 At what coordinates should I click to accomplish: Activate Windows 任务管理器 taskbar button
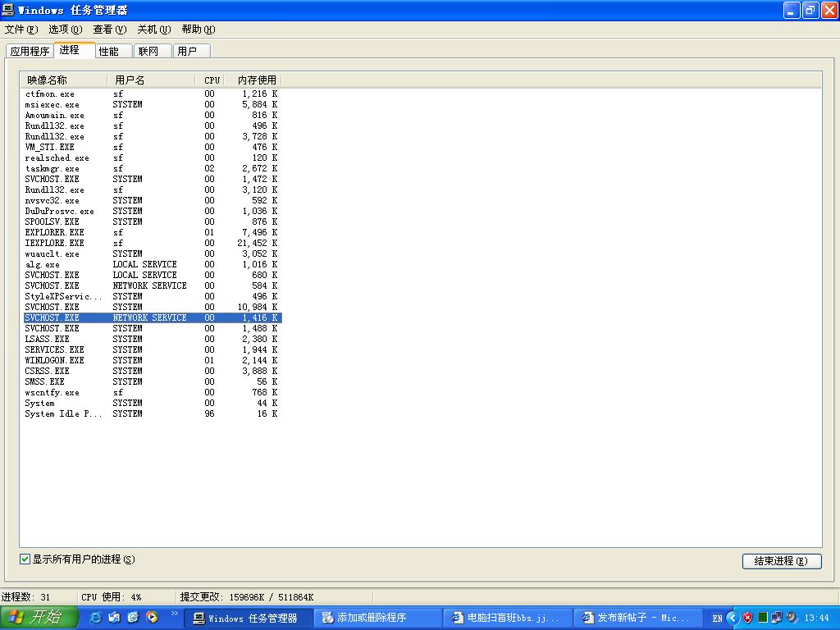(248, 619)
